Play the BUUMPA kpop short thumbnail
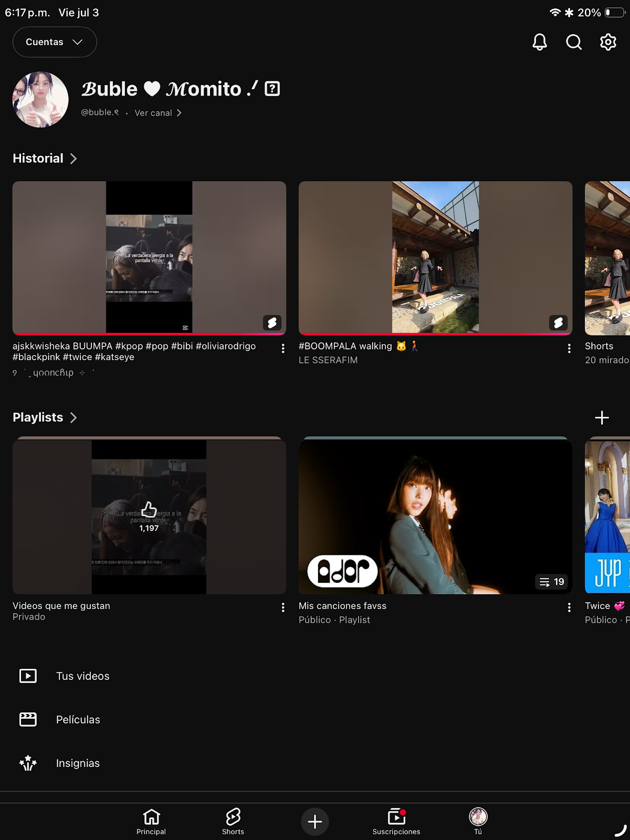The width and height of the screenshot is (630, 840). pyautogui.click(x=149, y=258)
